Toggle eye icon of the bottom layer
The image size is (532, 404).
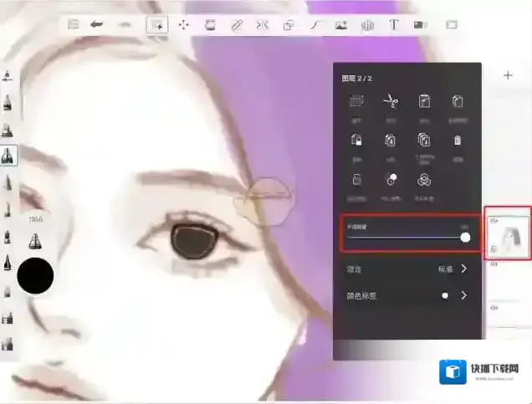click(494, 308)
